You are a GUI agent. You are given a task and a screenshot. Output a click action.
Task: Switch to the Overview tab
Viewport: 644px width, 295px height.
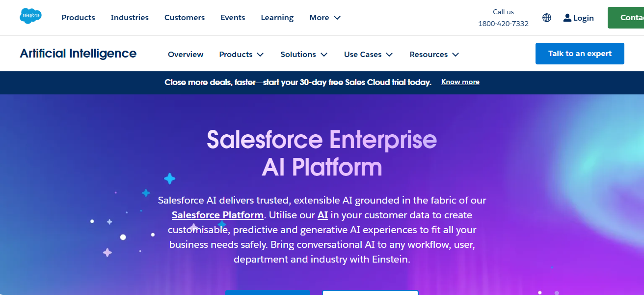click(x=186, y=54)
